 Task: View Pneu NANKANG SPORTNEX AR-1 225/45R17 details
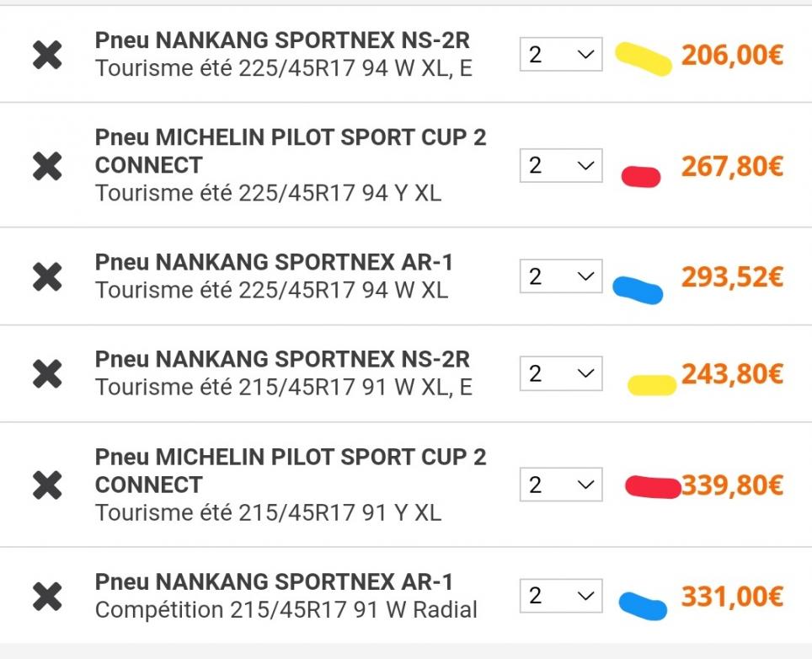click(274, 263)
